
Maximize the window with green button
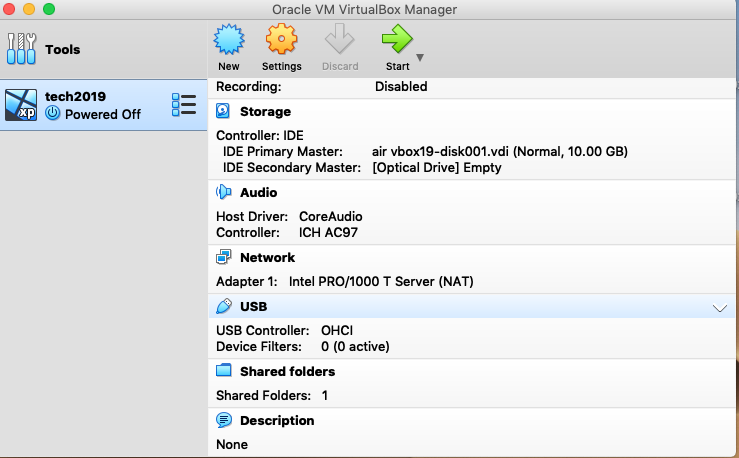pos(49,9)
